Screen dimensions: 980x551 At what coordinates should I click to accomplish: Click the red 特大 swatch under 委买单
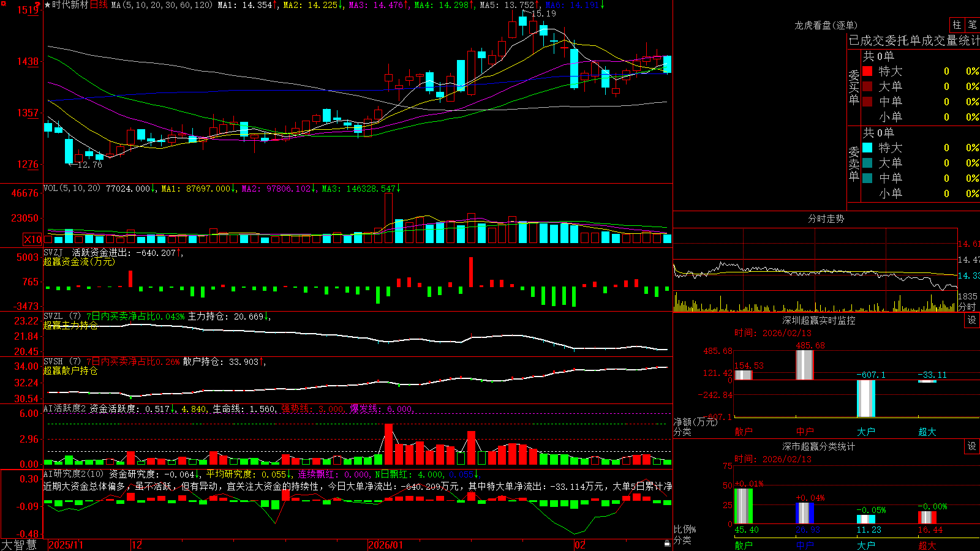(x=867, y=71)
